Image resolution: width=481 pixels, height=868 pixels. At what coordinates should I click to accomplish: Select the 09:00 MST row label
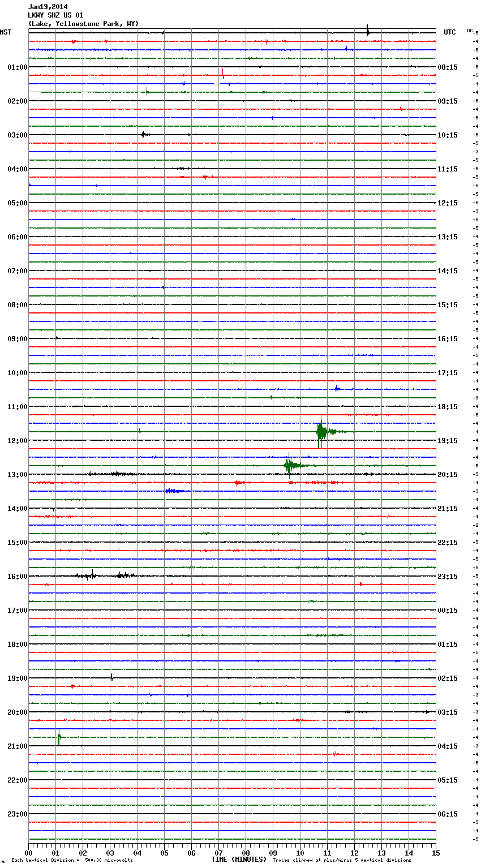point(17,339)
